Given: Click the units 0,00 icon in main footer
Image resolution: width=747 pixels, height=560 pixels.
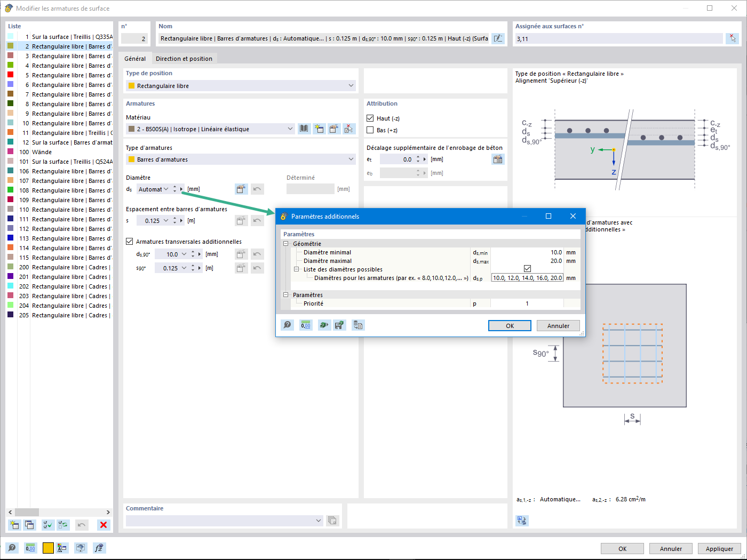Looking at the screenshot, I should 30,548.
